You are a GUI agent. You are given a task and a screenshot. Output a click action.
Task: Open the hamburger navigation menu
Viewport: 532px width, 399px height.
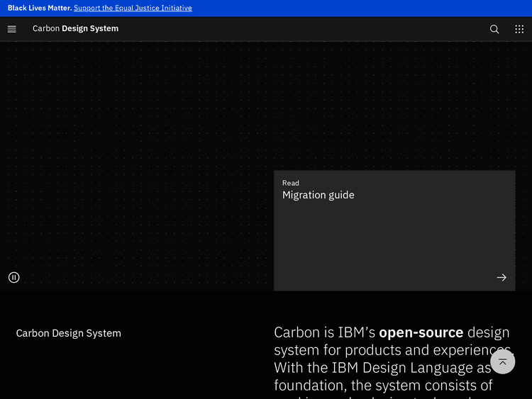12,29
